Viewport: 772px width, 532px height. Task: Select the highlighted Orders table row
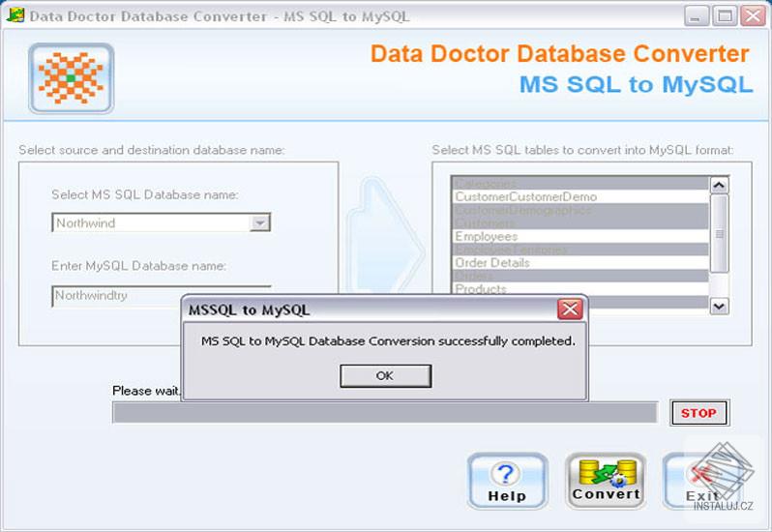580,276
